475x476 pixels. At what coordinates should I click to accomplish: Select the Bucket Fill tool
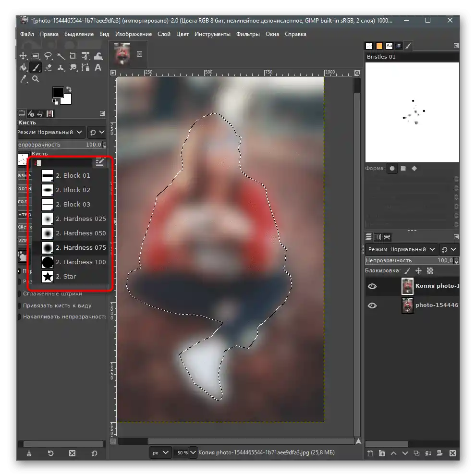24,67
